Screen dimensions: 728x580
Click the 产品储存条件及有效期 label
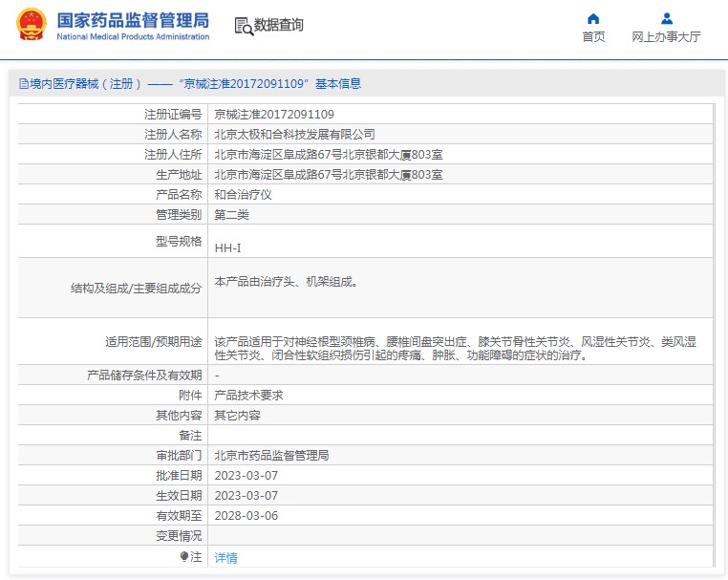144,376
